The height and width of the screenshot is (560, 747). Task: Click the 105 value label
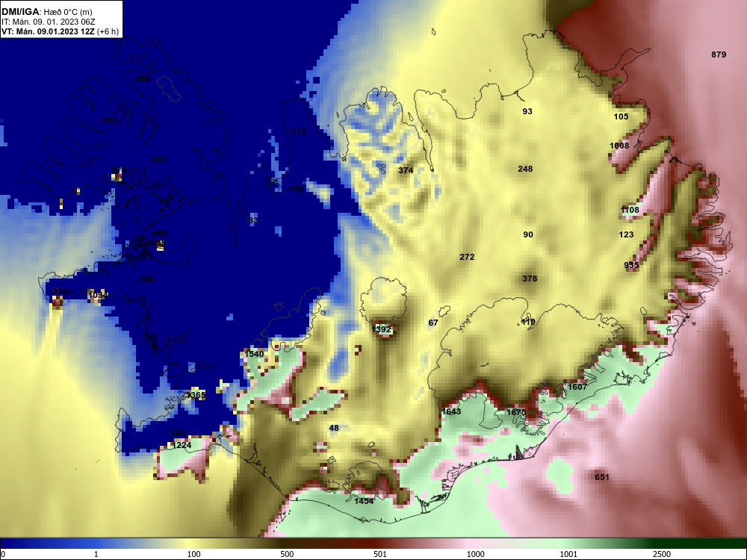click(621, 116)
